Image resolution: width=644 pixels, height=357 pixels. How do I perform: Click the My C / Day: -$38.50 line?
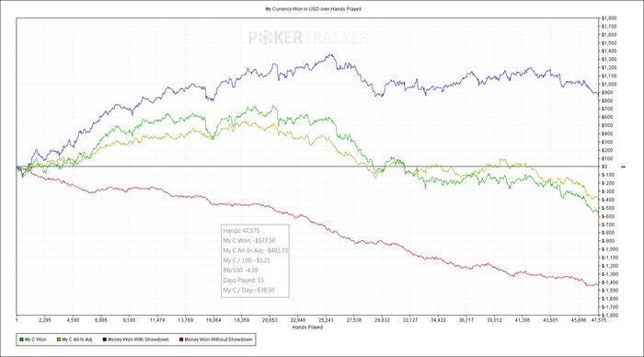(248, 290)
